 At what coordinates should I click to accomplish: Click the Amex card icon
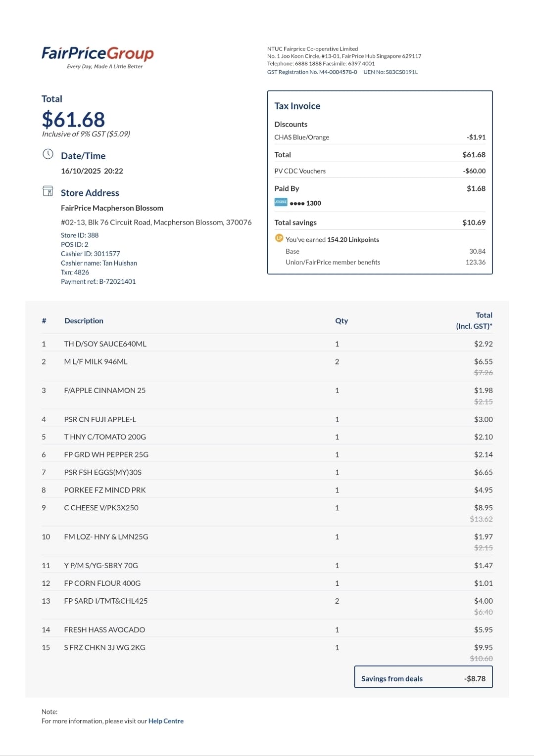[281, 202]
